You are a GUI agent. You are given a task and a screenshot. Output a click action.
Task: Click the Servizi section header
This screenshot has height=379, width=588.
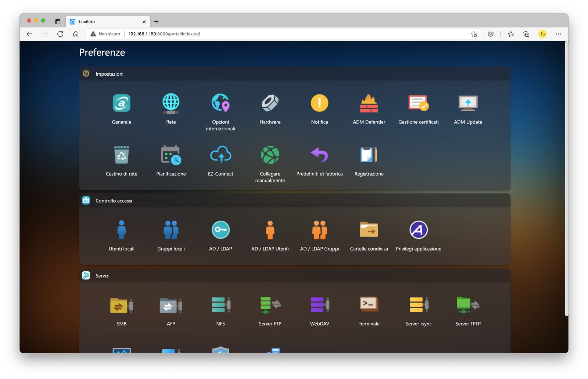295,275
